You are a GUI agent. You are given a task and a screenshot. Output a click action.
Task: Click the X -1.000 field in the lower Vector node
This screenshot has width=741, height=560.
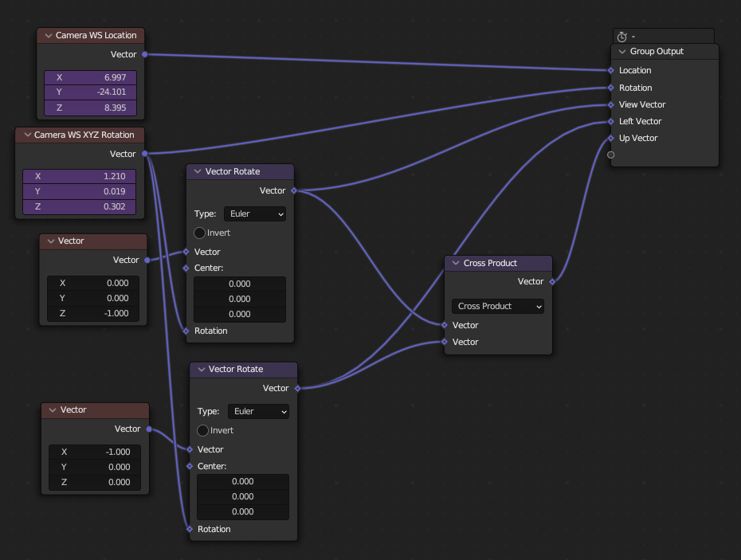(95, 452)
